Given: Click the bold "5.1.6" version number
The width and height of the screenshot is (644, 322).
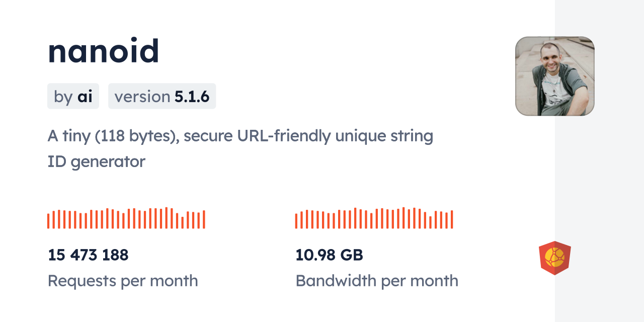Looking at the screenshot, I should coord(192,96).
